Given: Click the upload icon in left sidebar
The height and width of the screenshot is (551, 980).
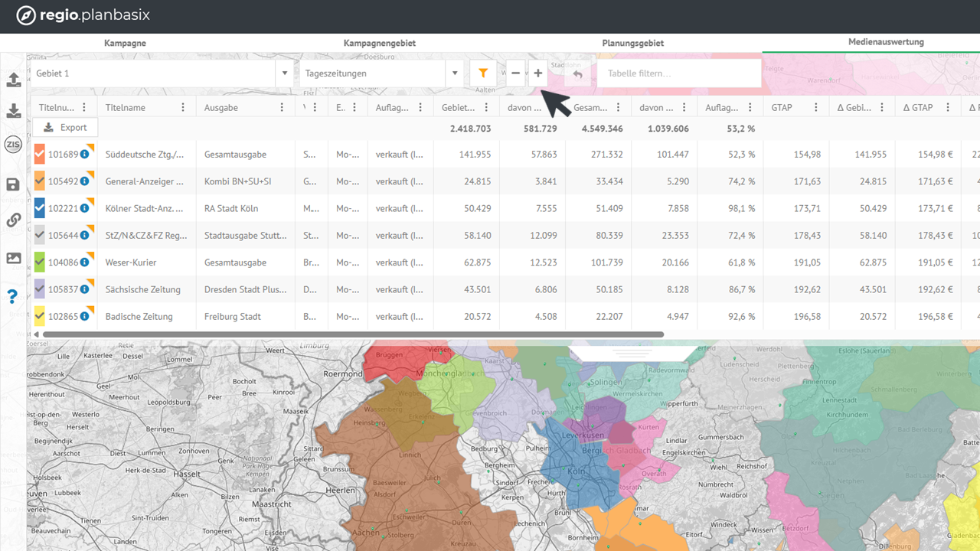Looking at the screenshot, I should pyautogui.click(x=13, y=80).
